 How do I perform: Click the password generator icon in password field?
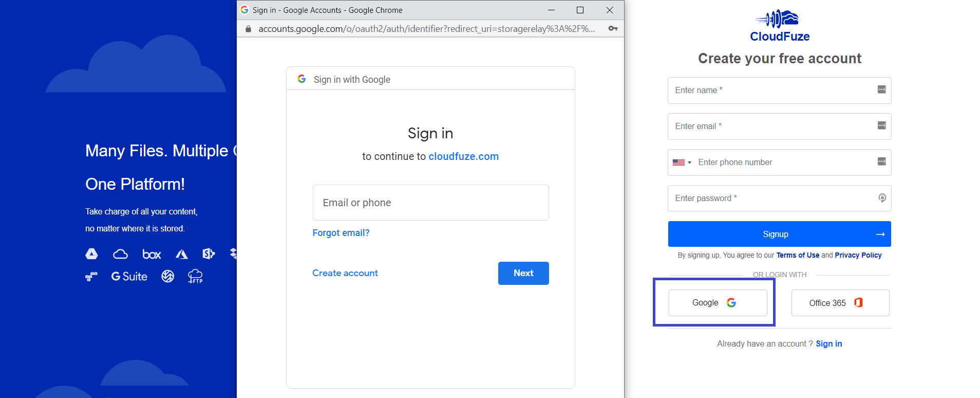coord(882,198)
